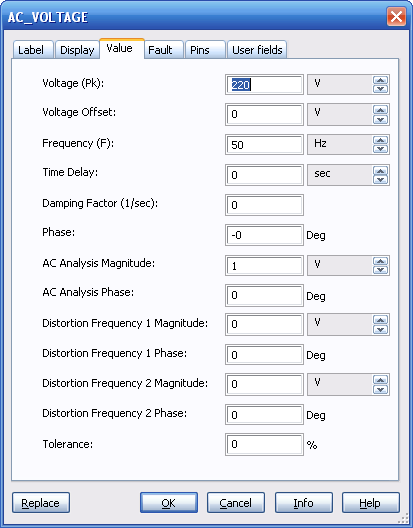
Task: Click the Time Delay value field
Action: coord(264,175)
